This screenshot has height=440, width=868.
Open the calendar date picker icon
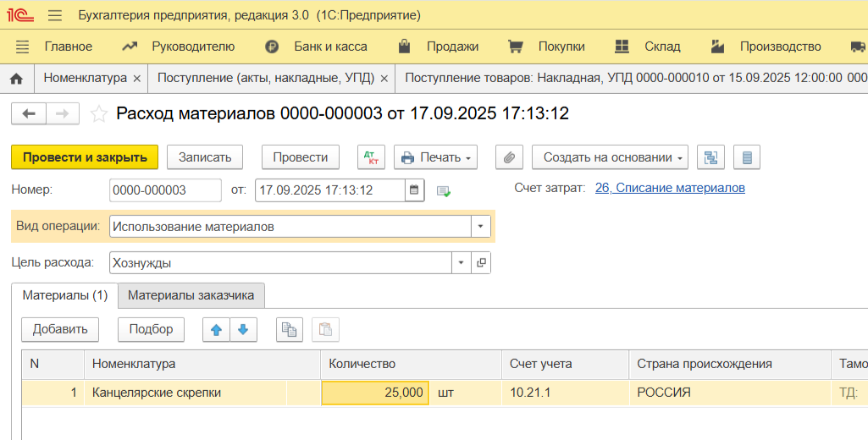414,190
